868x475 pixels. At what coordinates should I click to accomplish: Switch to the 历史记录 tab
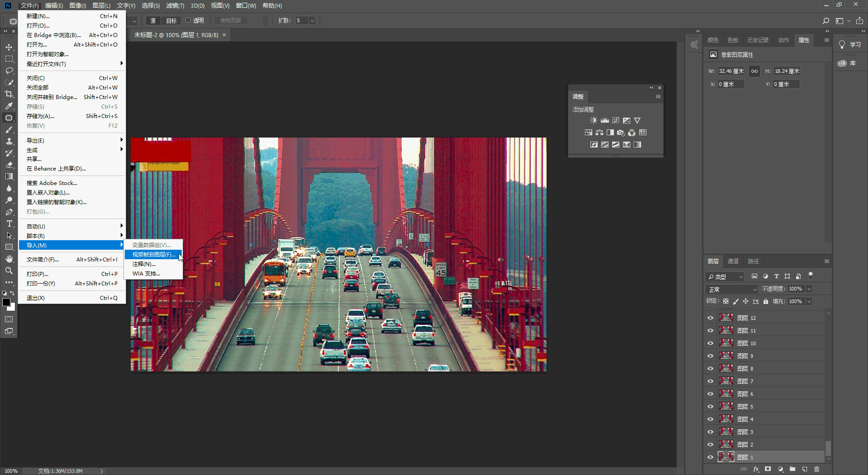pos(758,40)
